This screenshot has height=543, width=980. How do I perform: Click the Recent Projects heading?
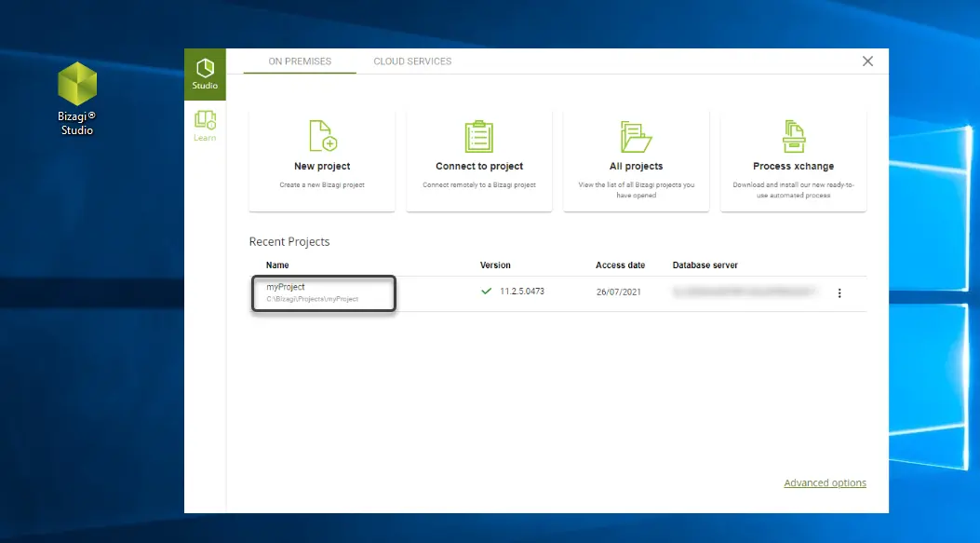click(x=289, y=241)
